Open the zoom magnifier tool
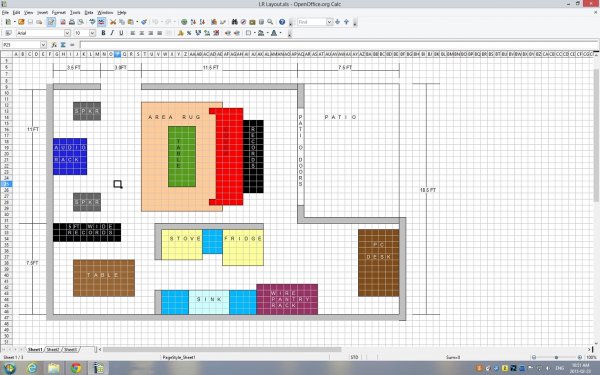This screenshot has height=375, width=600. (x=270, y=22)
